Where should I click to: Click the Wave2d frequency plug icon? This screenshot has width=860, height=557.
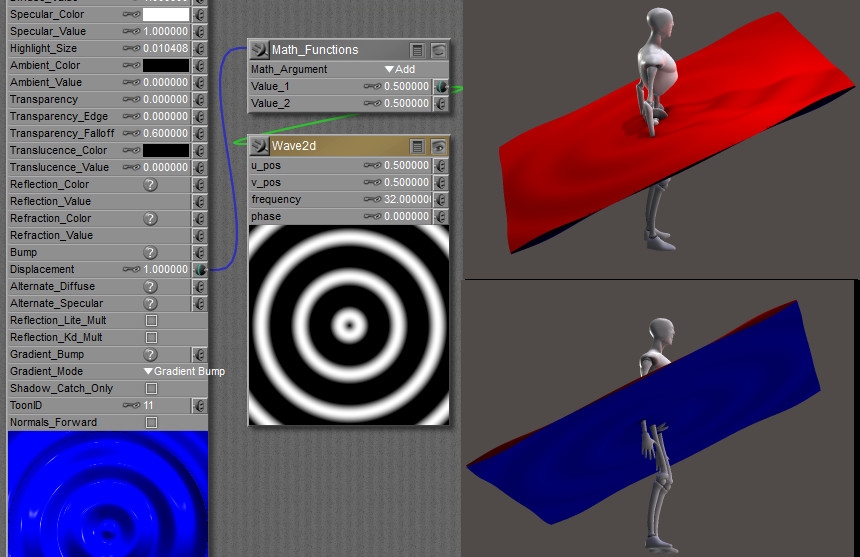[441, 199]
